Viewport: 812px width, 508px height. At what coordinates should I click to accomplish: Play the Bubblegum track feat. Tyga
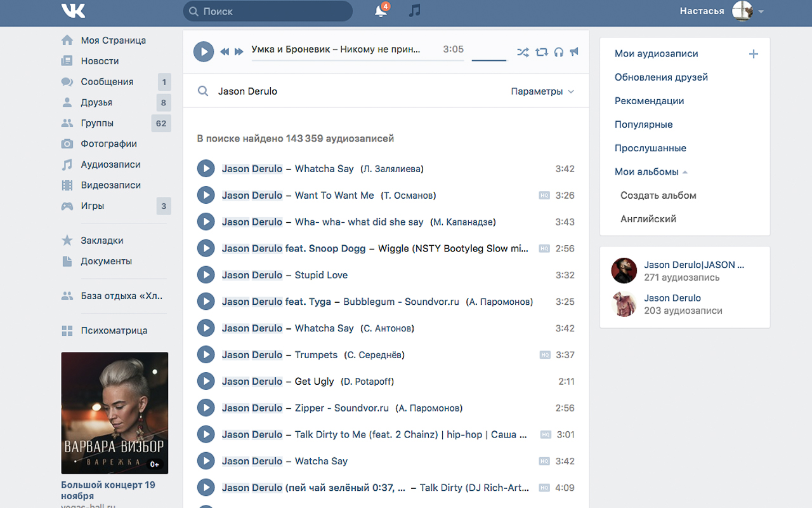[206, 302]
